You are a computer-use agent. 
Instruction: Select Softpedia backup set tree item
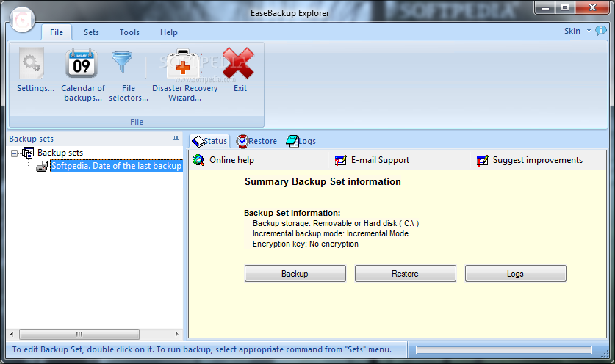pos(117,166)
